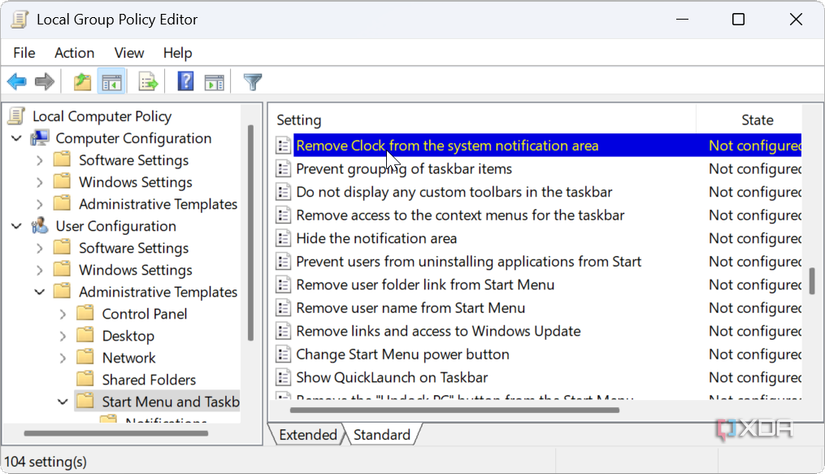The height and width of the screenshot is (474, 825).
Task: Click policy icon beside Remove Clock from the system notification area
Action: (x=283, y=146)
